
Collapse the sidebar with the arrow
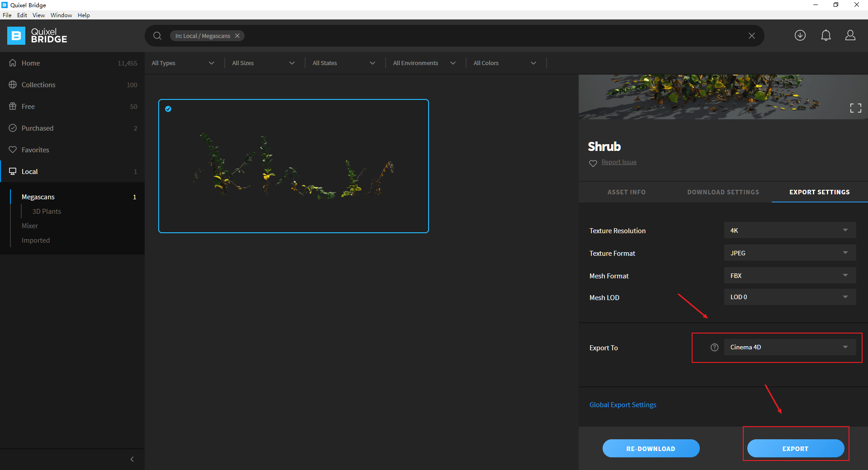132,459
